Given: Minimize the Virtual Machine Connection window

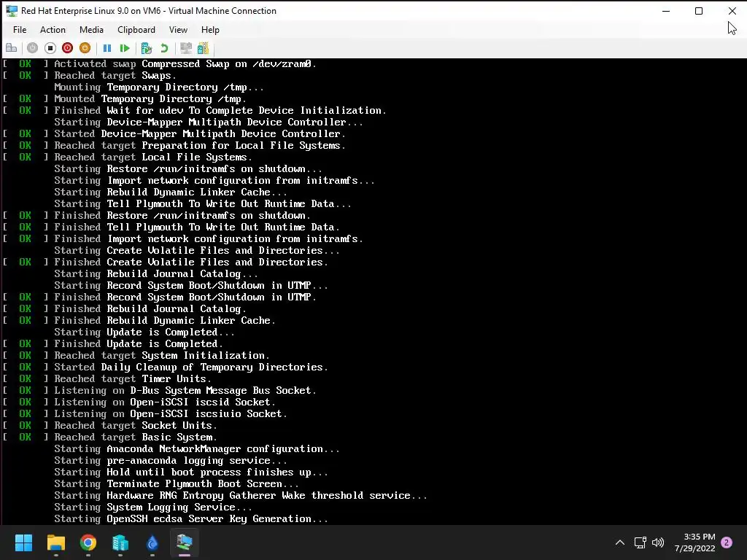Looking at the screenshot, I should click(x=666, y=11).
